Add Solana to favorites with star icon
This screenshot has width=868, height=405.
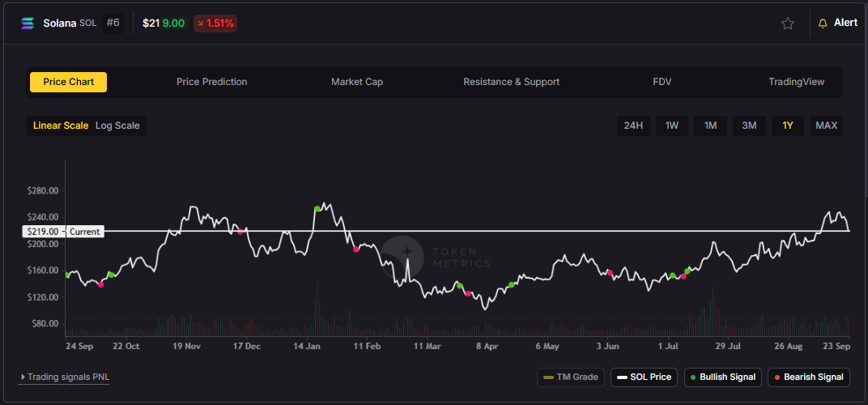(x=787, y=23)
